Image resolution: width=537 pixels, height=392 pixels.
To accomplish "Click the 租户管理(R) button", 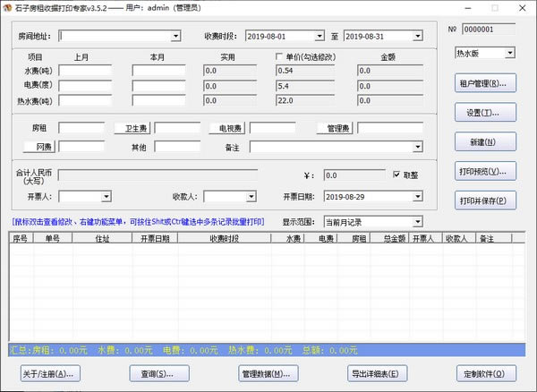I will (485, 84).
